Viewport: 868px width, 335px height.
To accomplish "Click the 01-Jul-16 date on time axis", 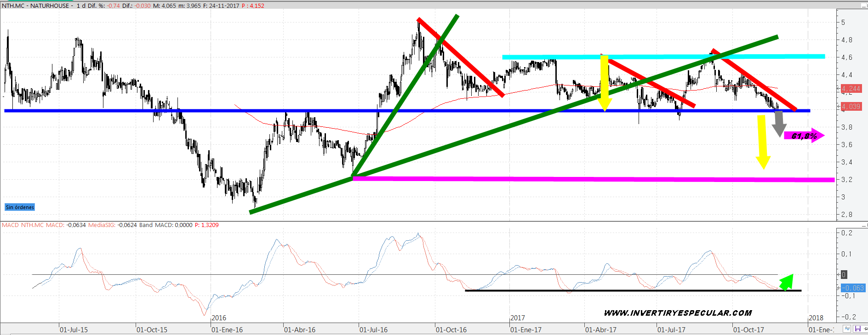I will [x=373, y=329].
